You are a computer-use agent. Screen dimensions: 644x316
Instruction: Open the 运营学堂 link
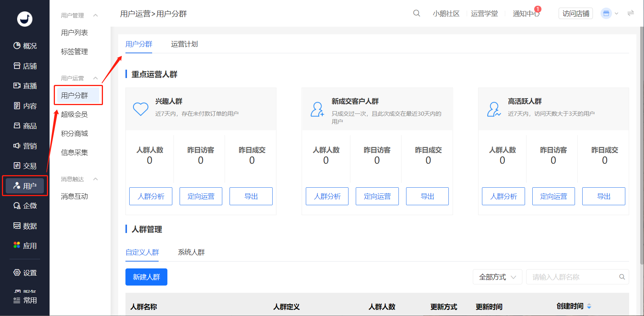point(484,13)
